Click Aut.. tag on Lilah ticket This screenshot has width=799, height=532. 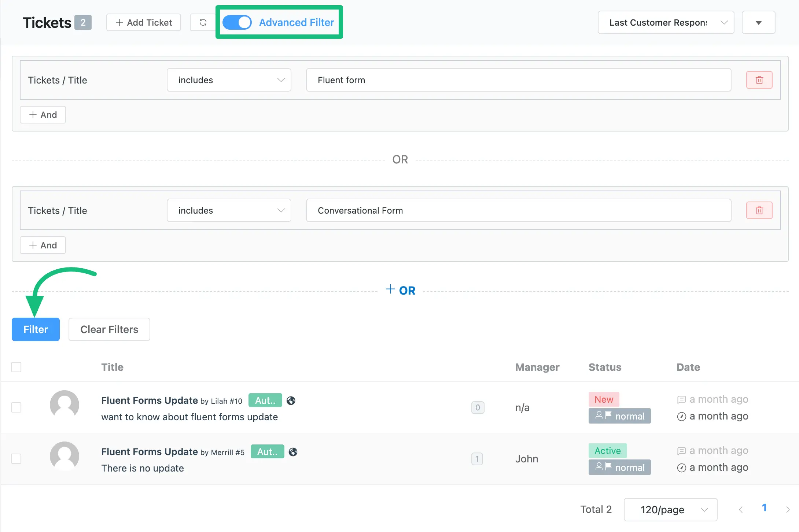point(265,400)
